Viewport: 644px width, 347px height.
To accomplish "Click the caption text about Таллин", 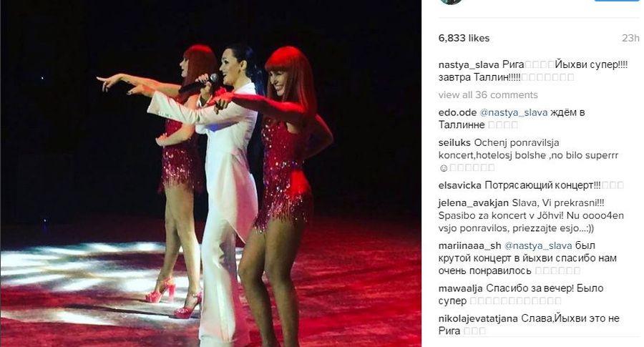I will 479,77.
